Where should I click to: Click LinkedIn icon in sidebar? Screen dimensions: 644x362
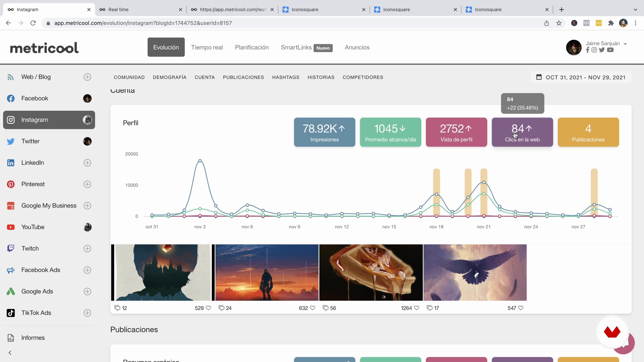(x=11, y=163)
